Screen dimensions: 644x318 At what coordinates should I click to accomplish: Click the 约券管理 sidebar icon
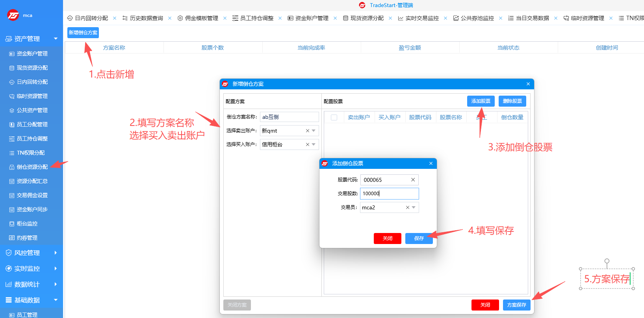[x=12, y=238]
